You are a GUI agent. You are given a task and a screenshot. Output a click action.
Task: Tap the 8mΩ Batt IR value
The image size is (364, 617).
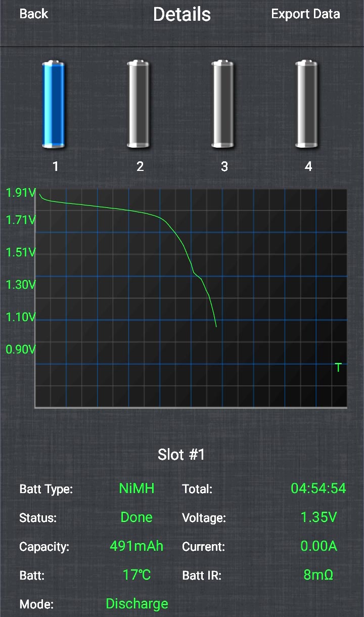click(318, 575)
